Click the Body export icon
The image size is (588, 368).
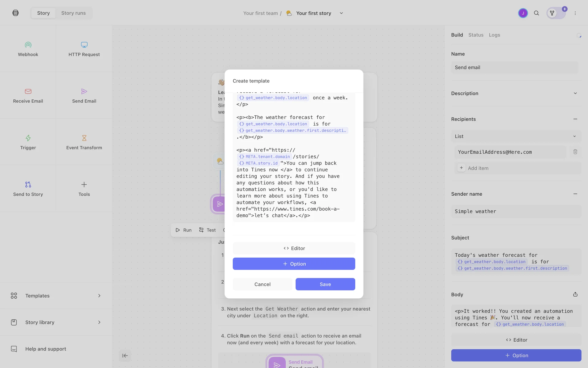click(x=575, y=294)
